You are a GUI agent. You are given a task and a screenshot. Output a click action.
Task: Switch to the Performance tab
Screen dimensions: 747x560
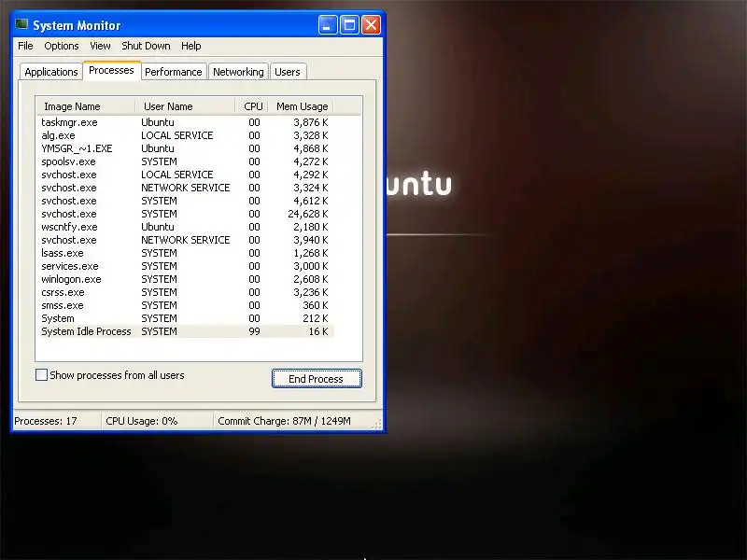click(174, 72)
